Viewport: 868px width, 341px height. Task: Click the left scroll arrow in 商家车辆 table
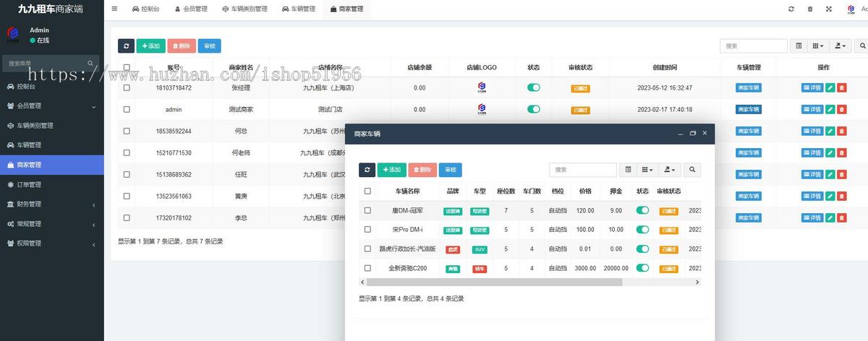pos(362,282)
